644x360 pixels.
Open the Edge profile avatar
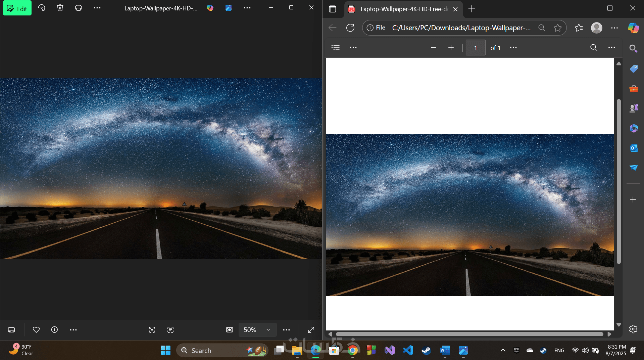click(597, 28)
